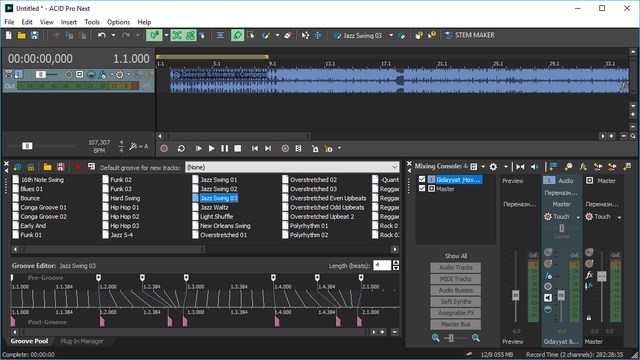This screenshot has height=360, width=640.
Task: Open the File menu
Action: click(9, 22)
